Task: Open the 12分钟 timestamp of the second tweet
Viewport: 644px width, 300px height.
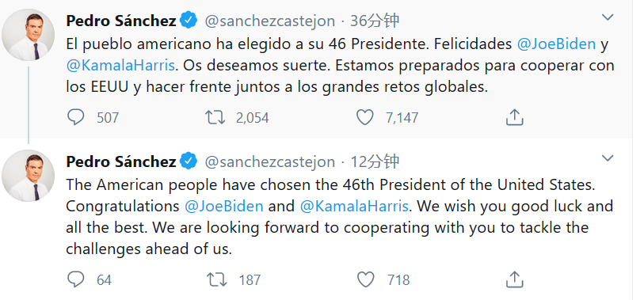Action: click(x=374, y=161)
